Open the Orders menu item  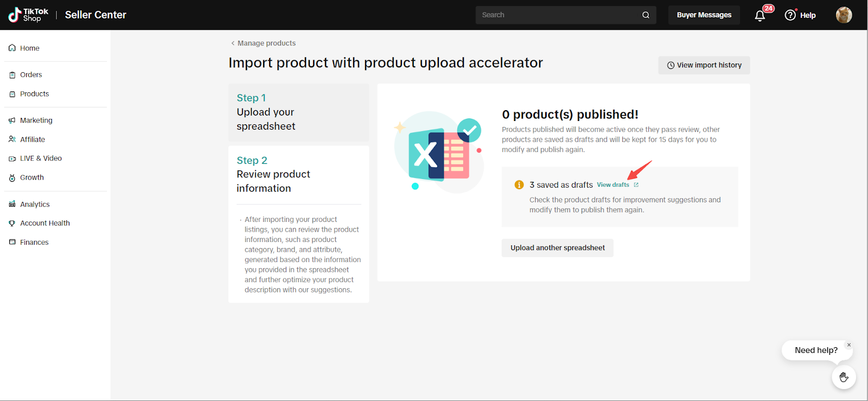click(31, 75)
